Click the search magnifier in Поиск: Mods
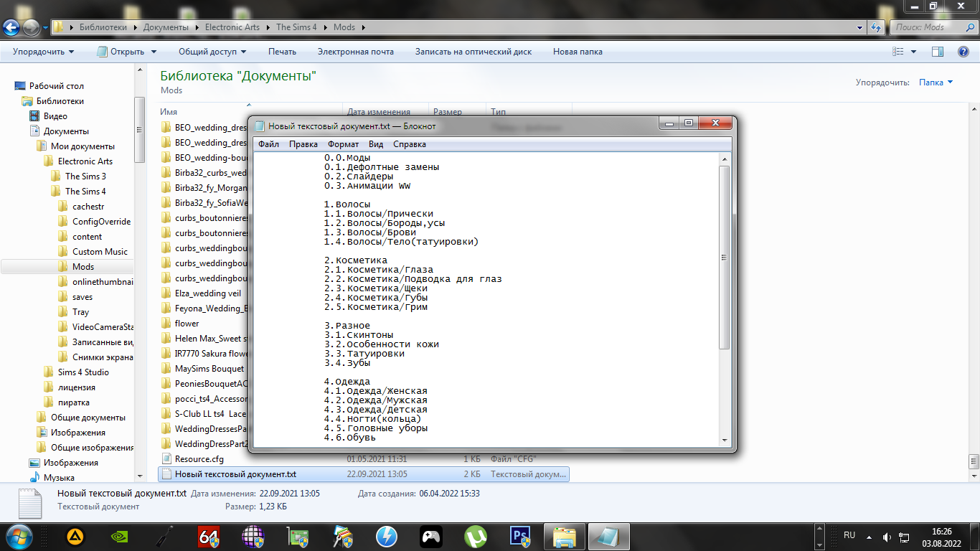 click(x=969, y=27)
